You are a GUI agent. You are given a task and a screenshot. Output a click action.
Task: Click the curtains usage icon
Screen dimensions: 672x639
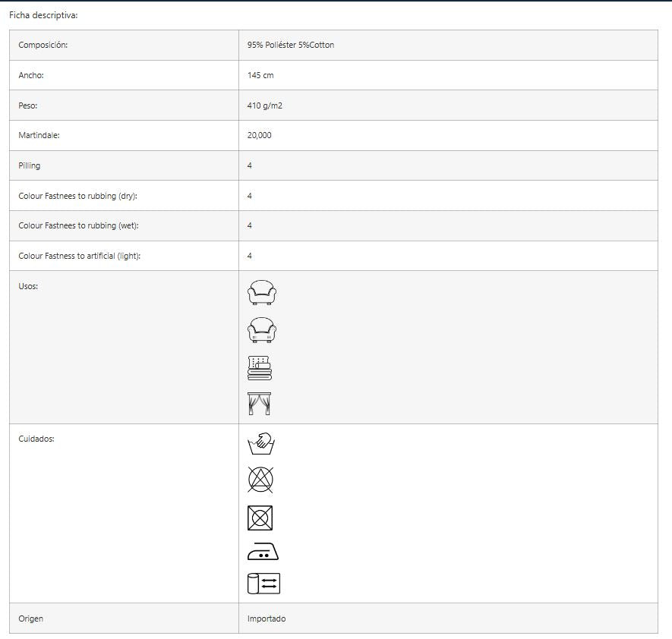tap(260, 404)
